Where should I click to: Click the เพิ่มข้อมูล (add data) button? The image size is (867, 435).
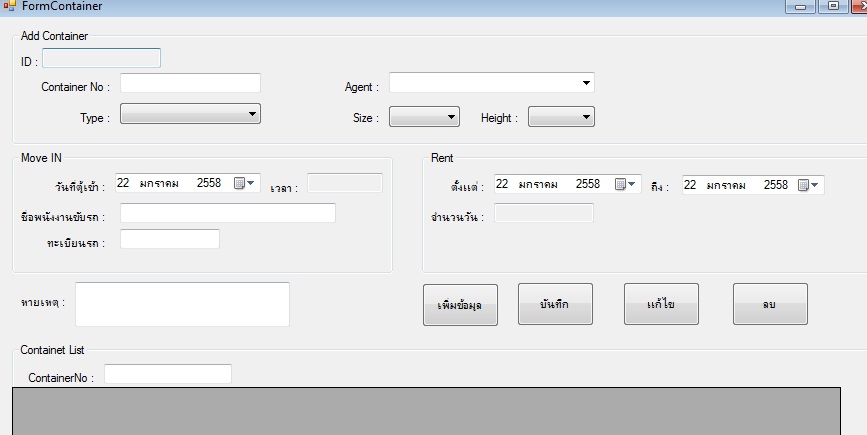[460, 305]
